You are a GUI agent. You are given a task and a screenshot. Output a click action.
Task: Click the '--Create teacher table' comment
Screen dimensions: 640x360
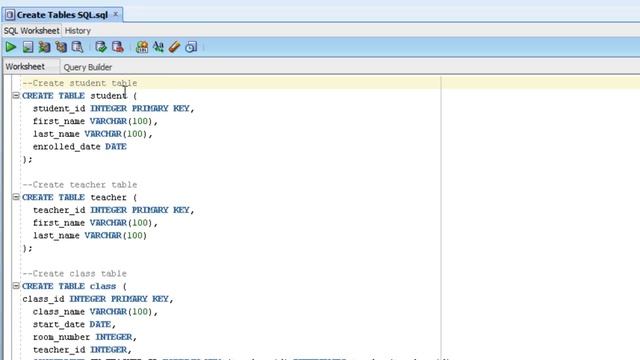tap(80, 184)
